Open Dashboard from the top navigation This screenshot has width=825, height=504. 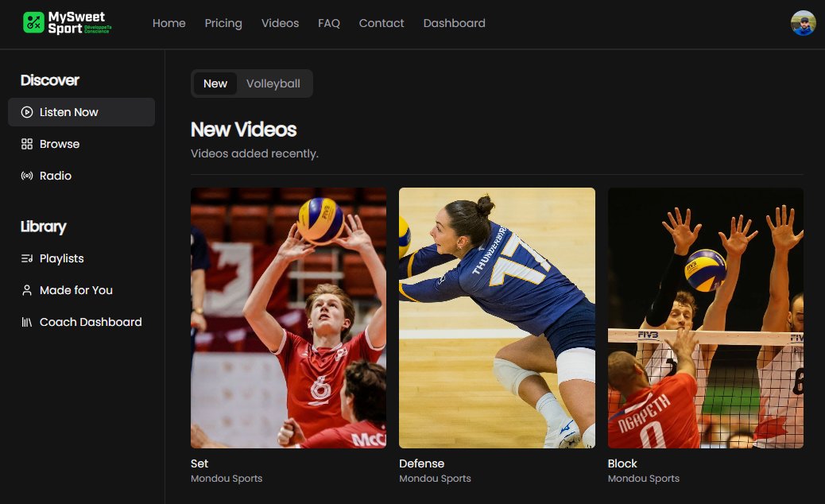(454, 23)
